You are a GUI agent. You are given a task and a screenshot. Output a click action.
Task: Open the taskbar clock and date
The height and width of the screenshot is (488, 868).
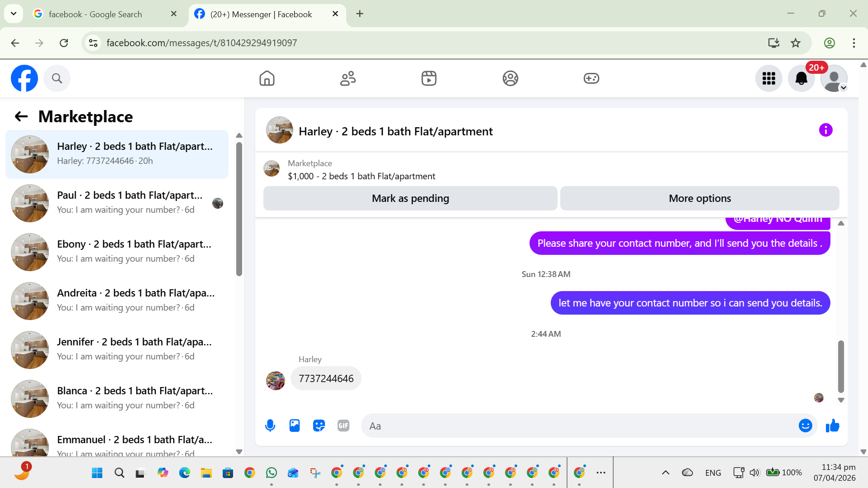[835, 473]
